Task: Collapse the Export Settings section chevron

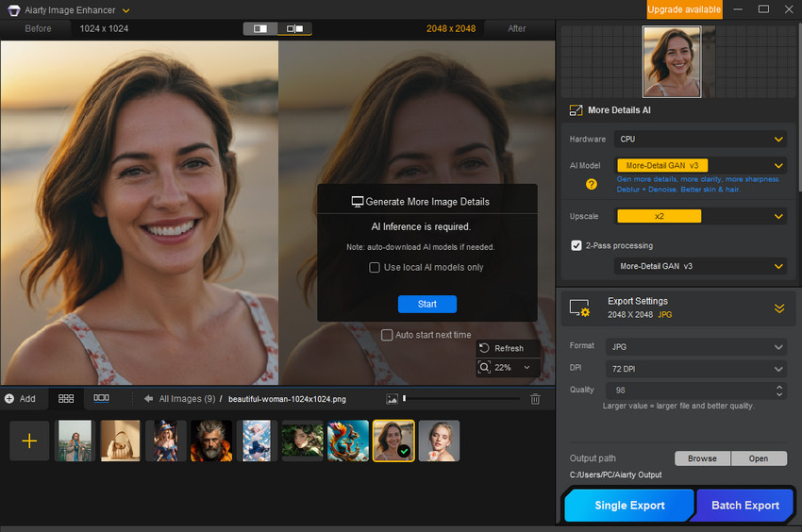Action: point(779,308)
